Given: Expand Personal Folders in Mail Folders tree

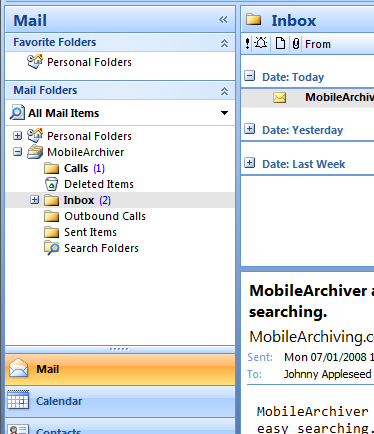Looking at the screenshot, I should click(17, 136).
